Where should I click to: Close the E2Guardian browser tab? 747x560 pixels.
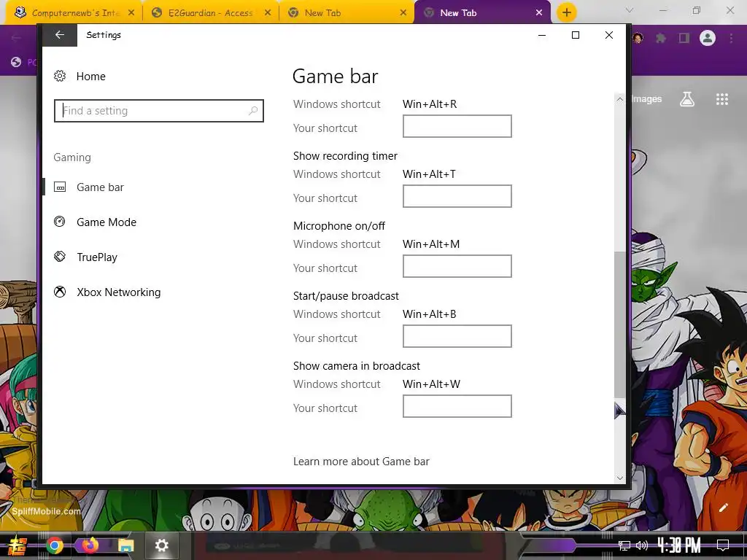[x=268, y=13]
